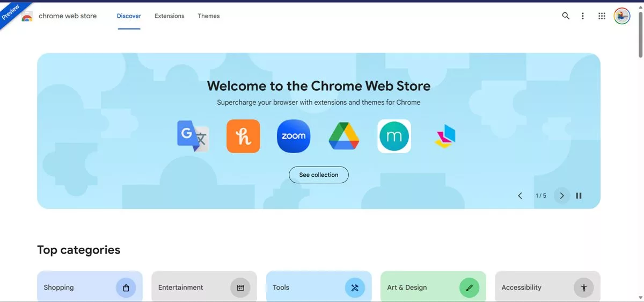The image size is (644, 302).
Task: Open the Honey extension icon
Action: click(243, 136)
